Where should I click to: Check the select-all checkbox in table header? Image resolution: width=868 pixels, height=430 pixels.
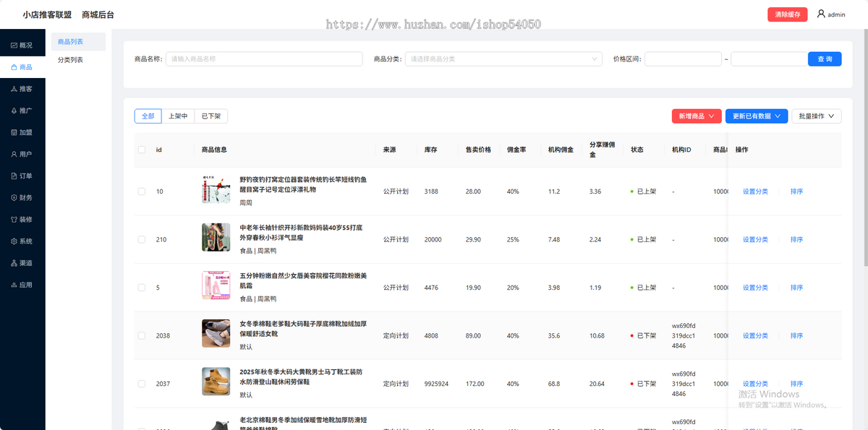pyautogui.click(x=142, y=150)
